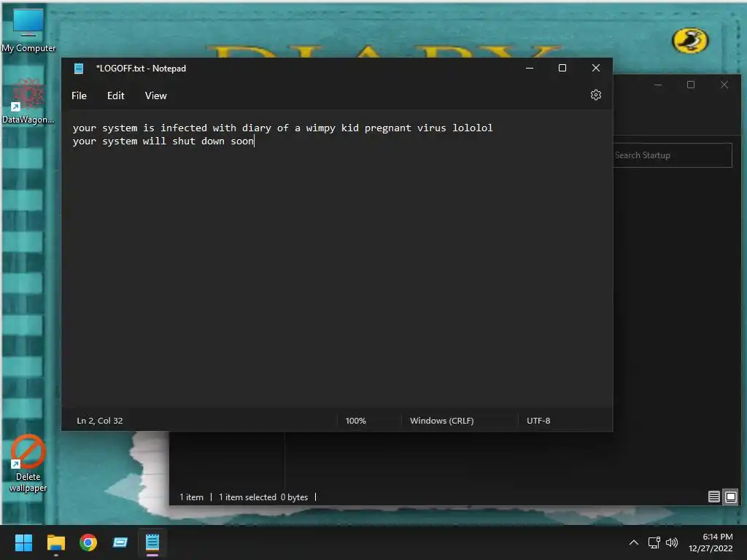The image size is (747, 560).
Task: Maximize the Notepad window
Action: 562,68
